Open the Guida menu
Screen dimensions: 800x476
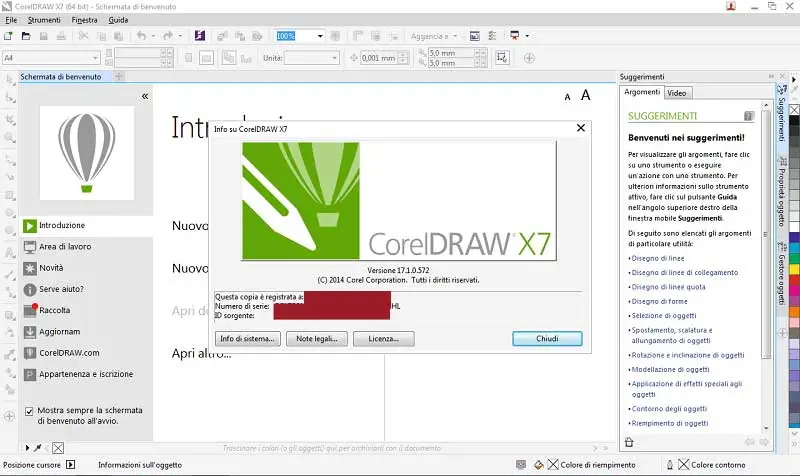[x=118, y=20]
